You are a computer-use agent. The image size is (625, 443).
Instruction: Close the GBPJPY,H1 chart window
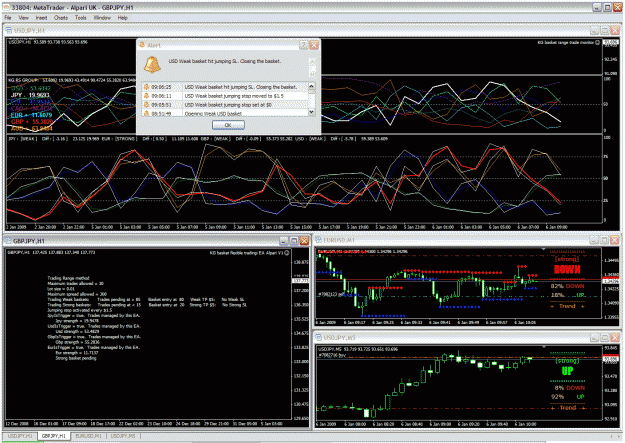[304, 240]
